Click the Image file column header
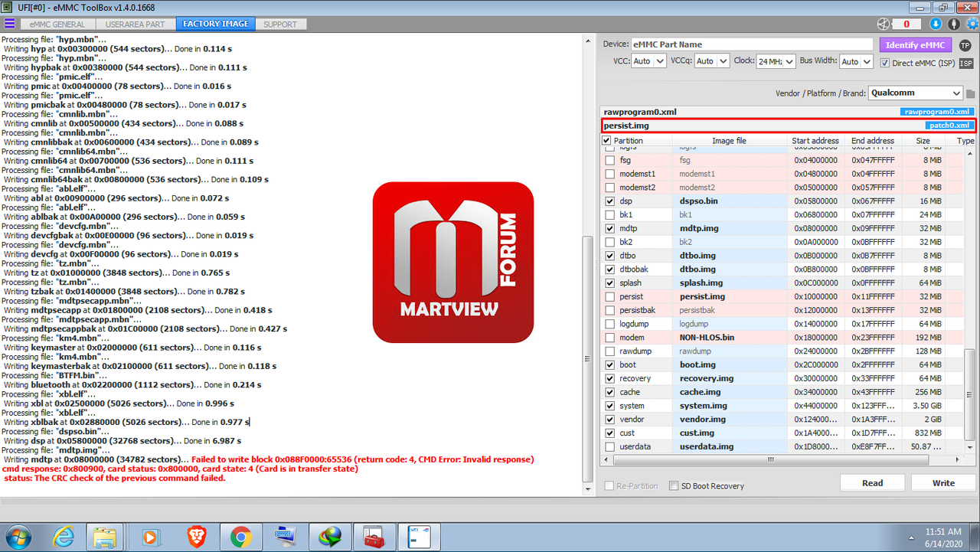 [x=729, y=141]
